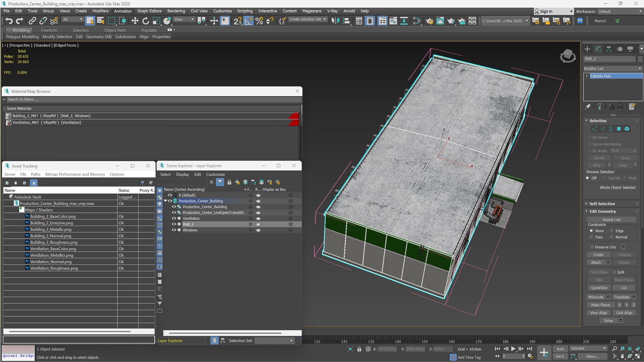Select the Face constraint radio button

coord(591,237)
